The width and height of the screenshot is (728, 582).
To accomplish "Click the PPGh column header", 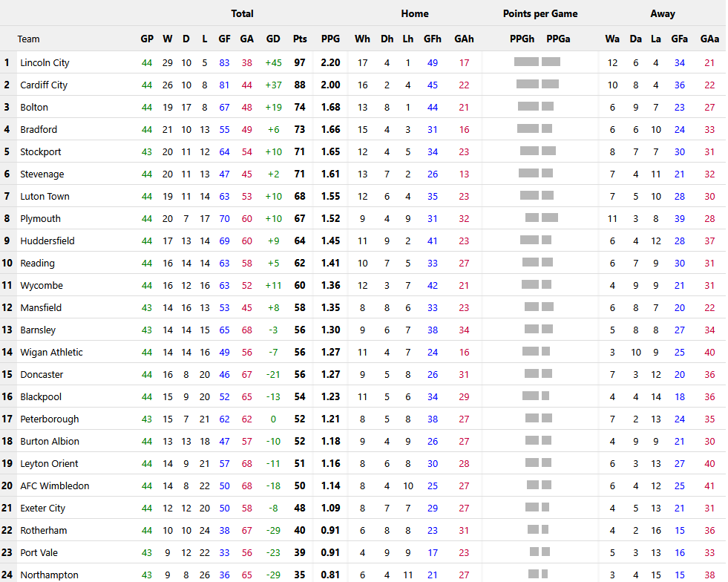I will pos(522,39).
